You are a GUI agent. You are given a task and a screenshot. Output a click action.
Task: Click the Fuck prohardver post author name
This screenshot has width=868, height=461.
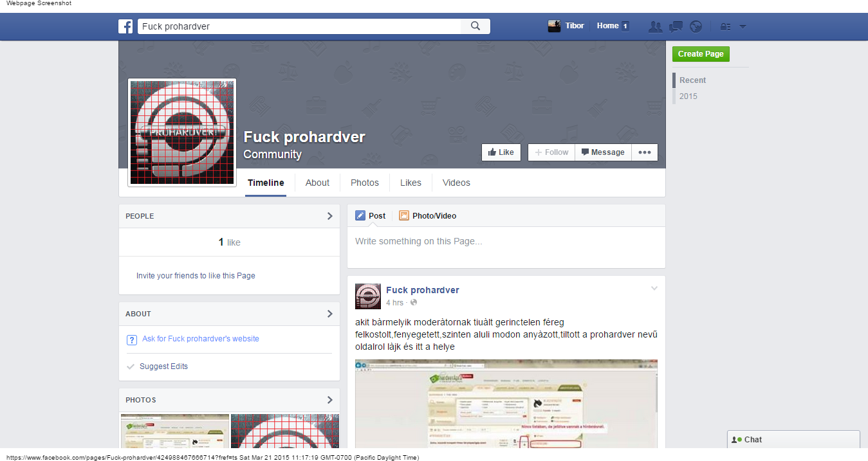[x=423, y=290]
